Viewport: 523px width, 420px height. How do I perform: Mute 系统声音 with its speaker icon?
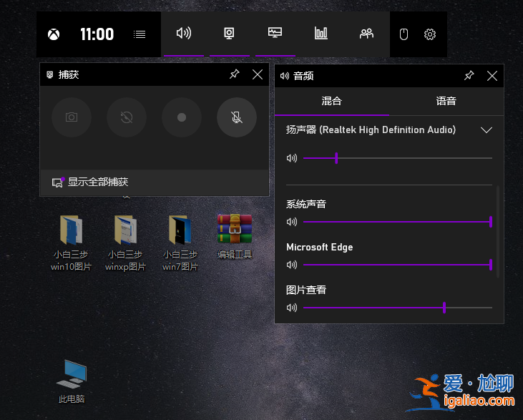291,222
